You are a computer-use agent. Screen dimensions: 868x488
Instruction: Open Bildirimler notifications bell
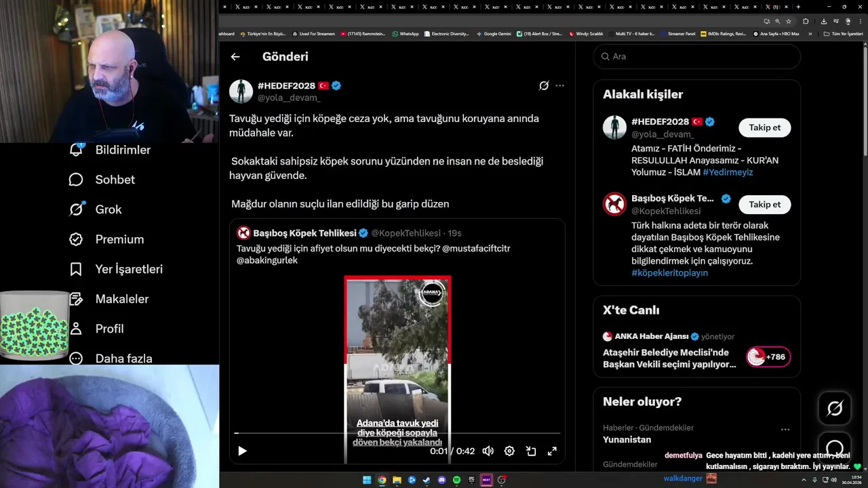click(77, 150)
